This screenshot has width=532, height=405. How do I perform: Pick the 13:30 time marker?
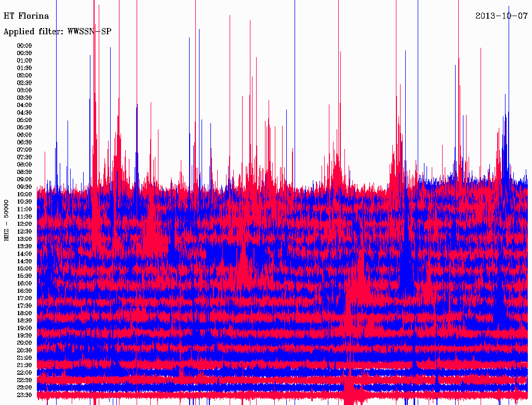(24, 247)
